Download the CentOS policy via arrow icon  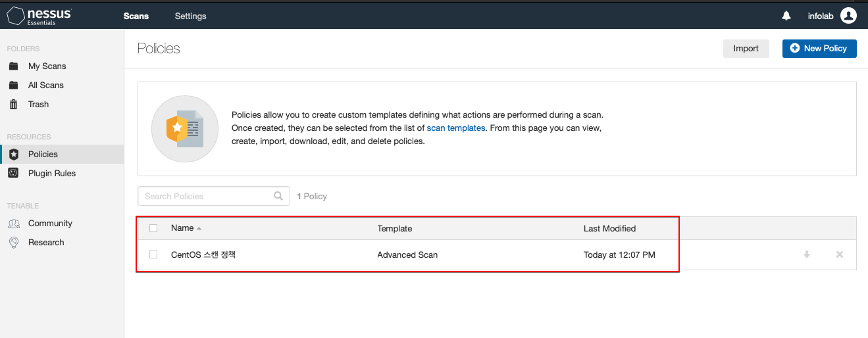tap(807, 254)
